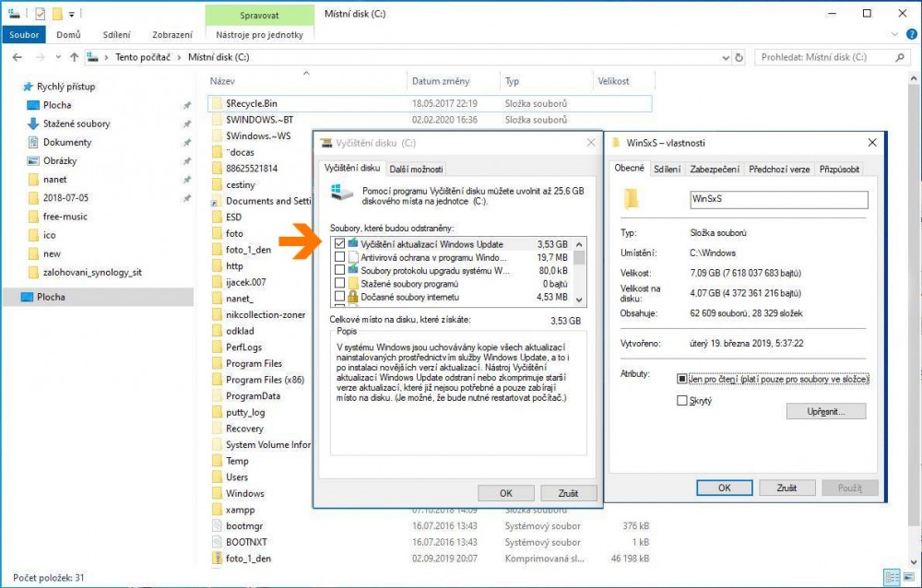Viewport: 922px width, 588px height.
Task: Click the Properties icon in the quick access toolbar
Action: tap(40, 14)
